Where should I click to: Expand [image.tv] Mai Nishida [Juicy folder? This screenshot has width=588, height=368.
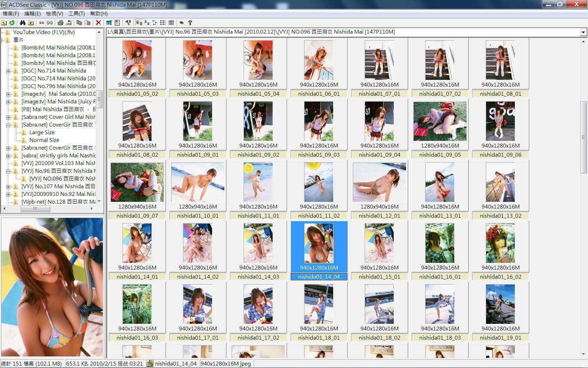(x=8, y=102)
